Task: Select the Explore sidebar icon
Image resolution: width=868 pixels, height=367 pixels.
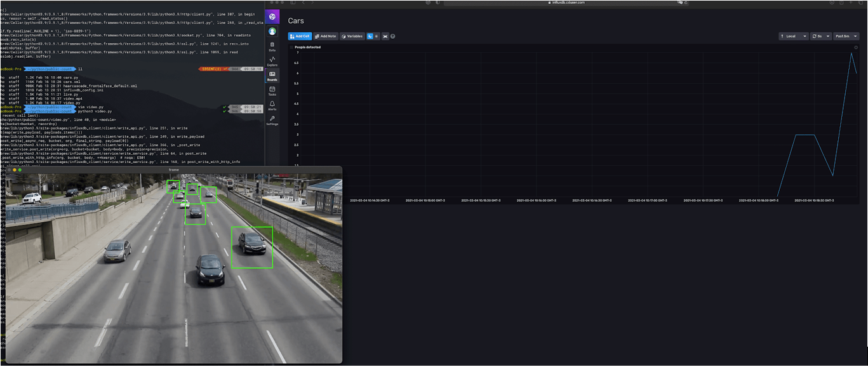Action: tap(272, 62)
